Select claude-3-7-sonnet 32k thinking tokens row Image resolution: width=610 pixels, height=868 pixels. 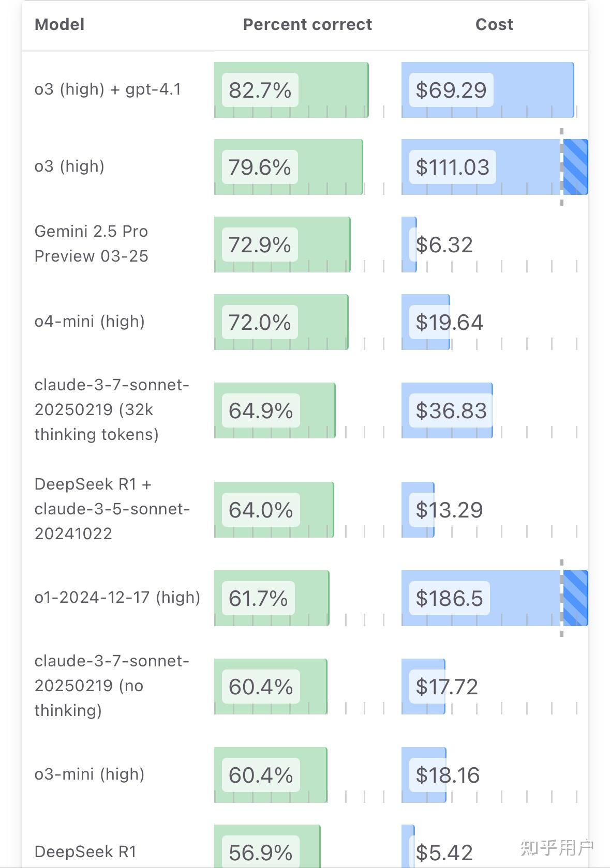[111, 409]
